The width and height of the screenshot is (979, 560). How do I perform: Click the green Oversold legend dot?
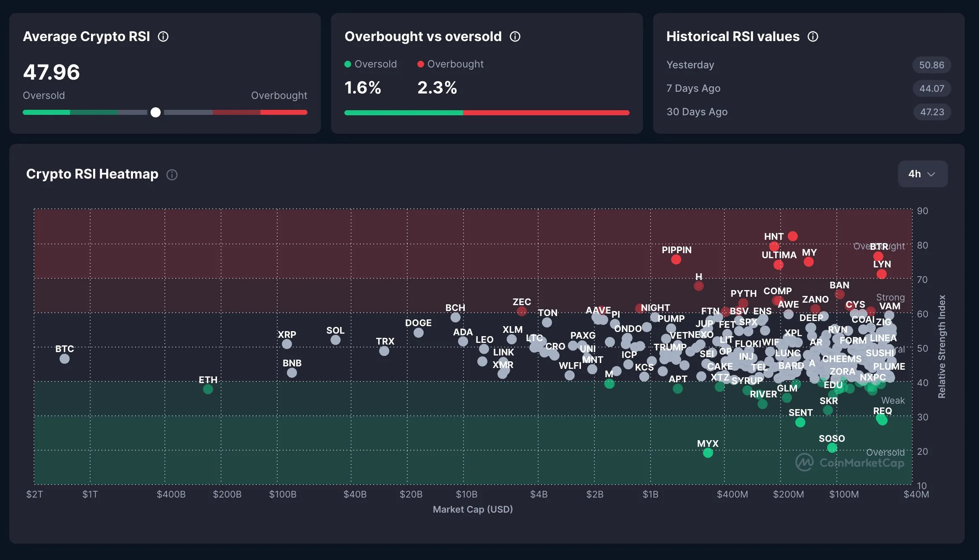click(348, 64)
